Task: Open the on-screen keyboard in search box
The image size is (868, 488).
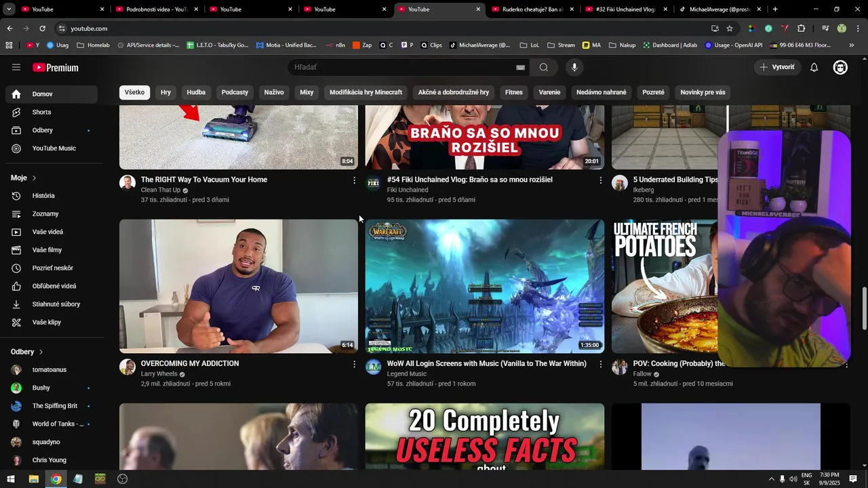Action: coord(520,67)
